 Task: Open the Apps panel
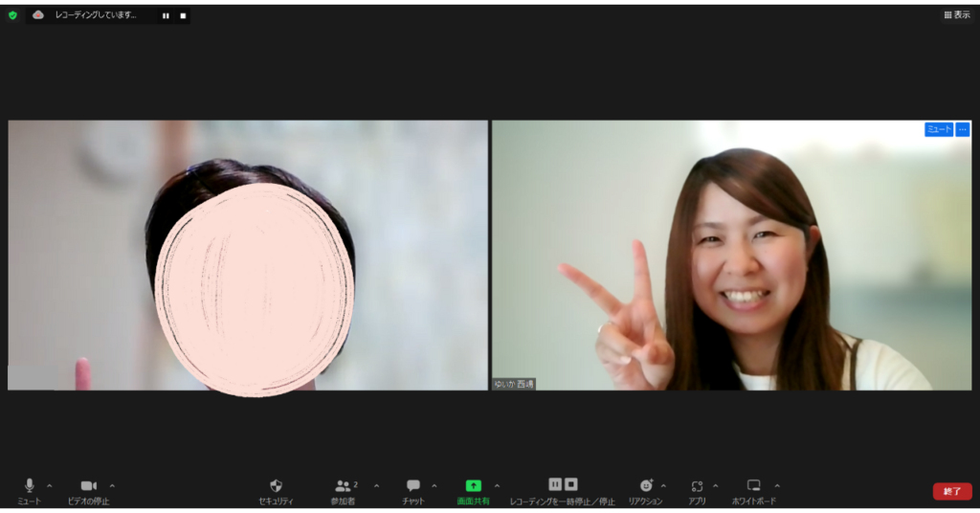697,486
